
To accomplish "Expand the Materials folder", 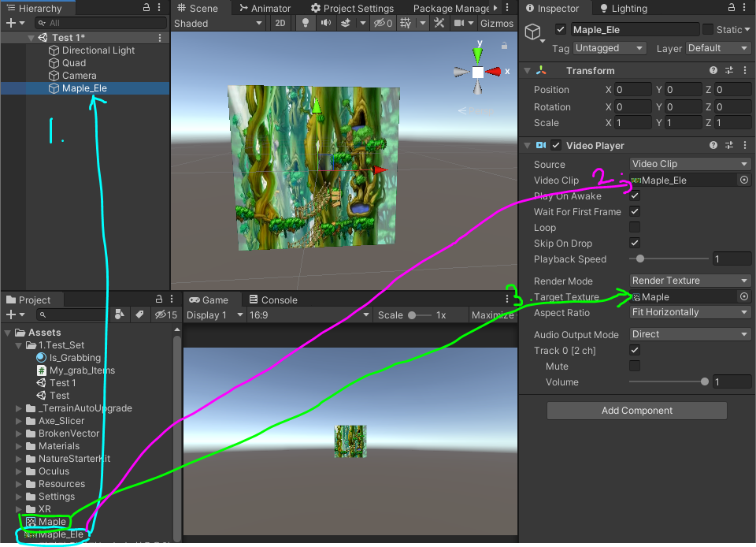I will point(19,446).
